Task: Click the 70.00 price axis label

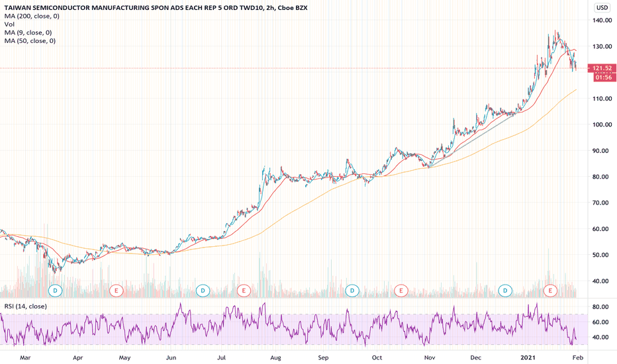Action: (602, 203)
